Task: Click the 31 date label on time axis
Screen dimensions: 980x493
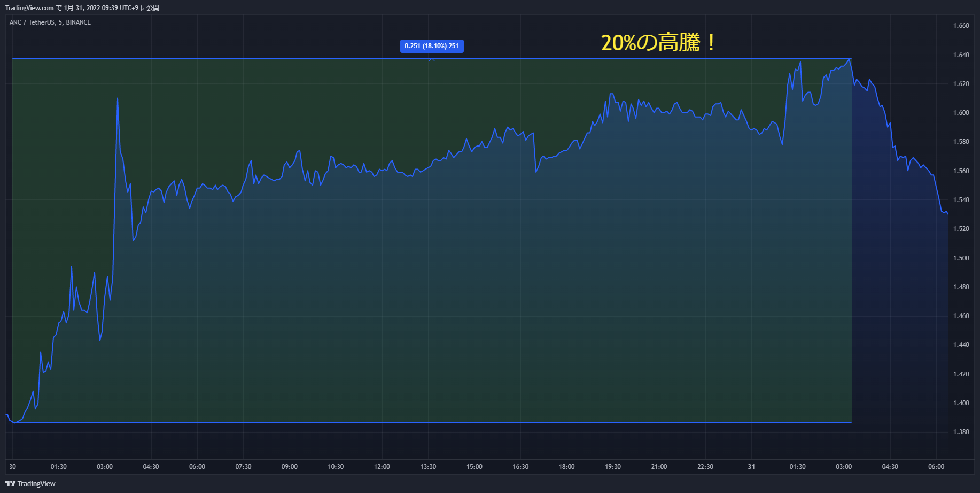Action: tap(751, 467)
